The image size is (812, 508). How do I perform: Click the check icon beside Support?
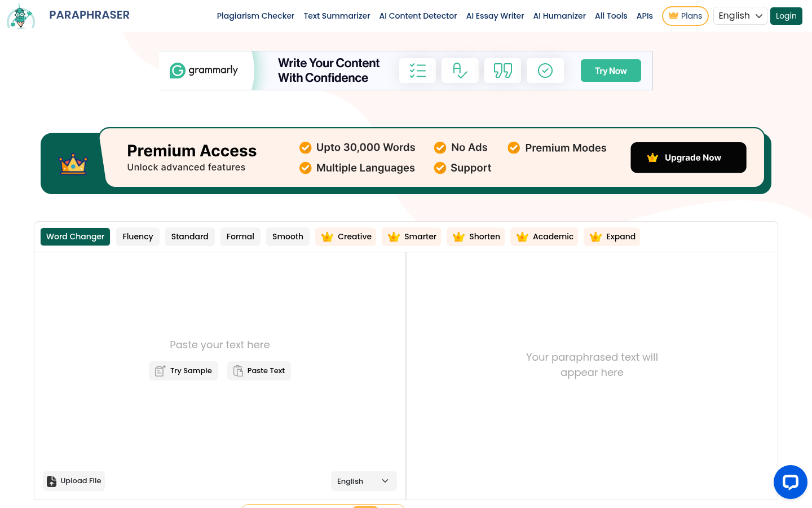[440, 168]
